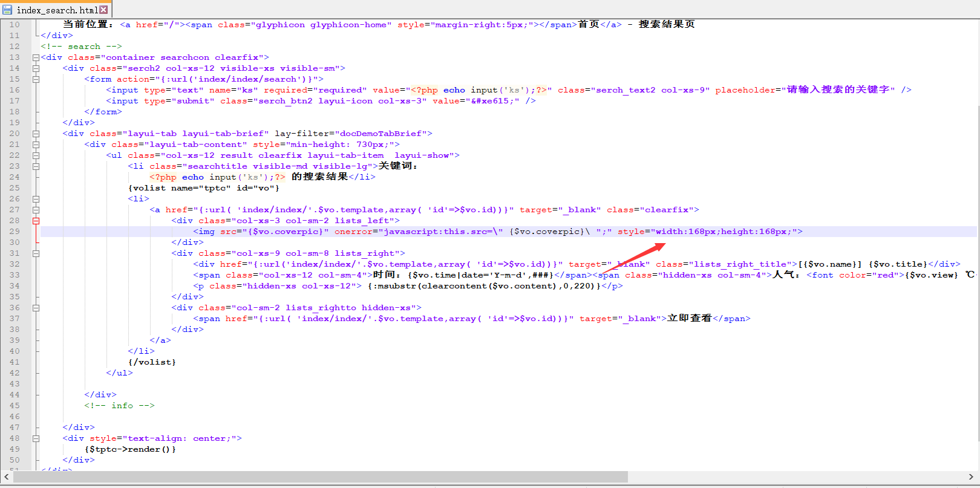Image resolution: width=980 pixels, height=488 pixels.
Task: Click the "{$vo.coverpic}" src value
Action: [286, 232]
